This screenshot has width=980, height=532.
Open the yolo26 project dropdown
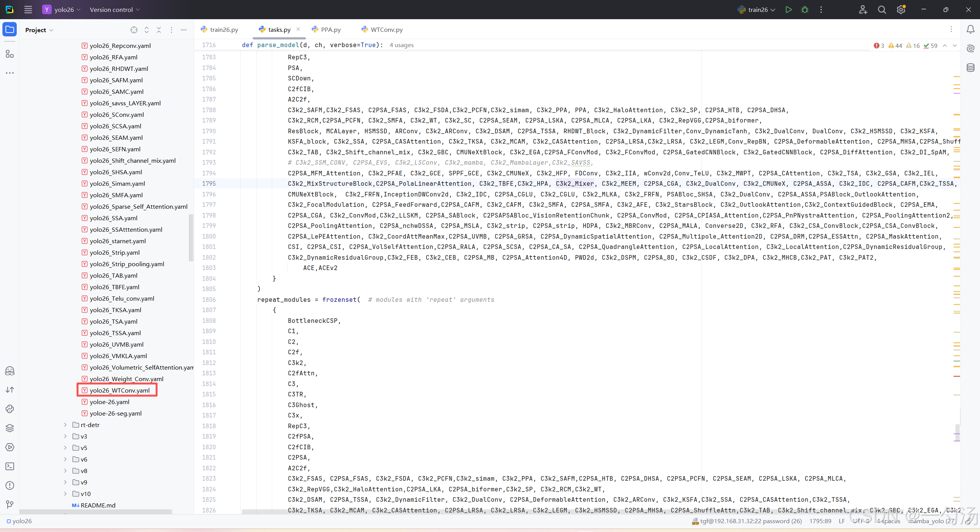tap(64, 10)
